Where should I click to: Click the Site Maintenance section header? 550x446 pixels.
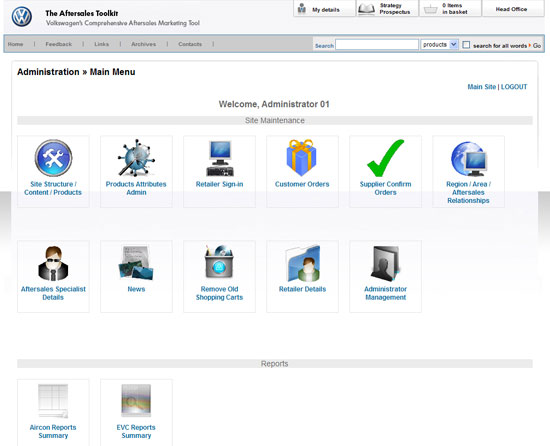tap(275, 120)
